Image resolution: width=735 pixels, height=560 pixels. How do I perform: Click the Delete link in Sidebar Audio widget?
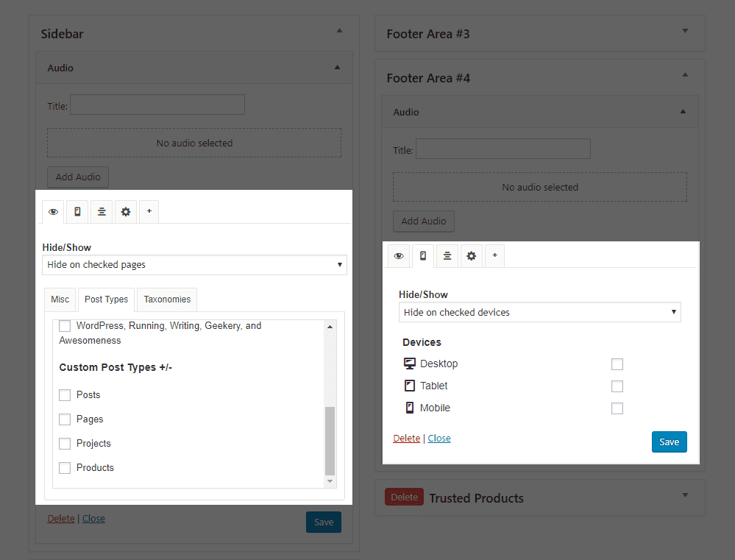(61, 518)
